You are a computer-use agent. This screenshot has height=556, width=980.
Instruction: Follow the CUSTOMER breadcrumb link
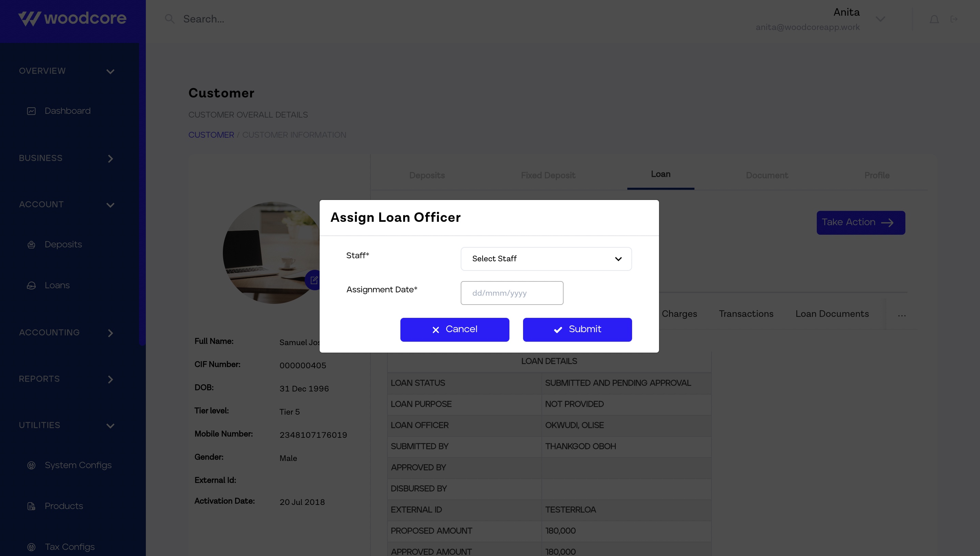click(211, 135)
